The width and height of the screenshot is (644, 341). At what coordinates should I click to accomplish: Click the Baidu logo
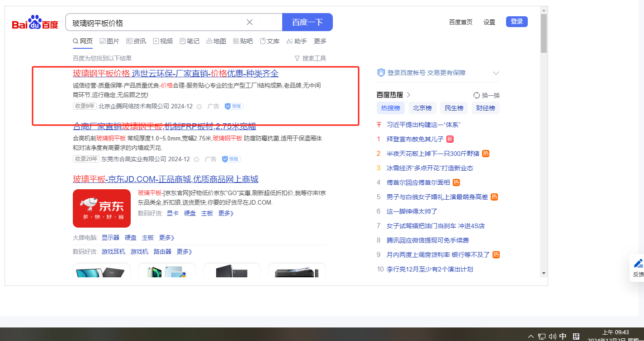35,22
